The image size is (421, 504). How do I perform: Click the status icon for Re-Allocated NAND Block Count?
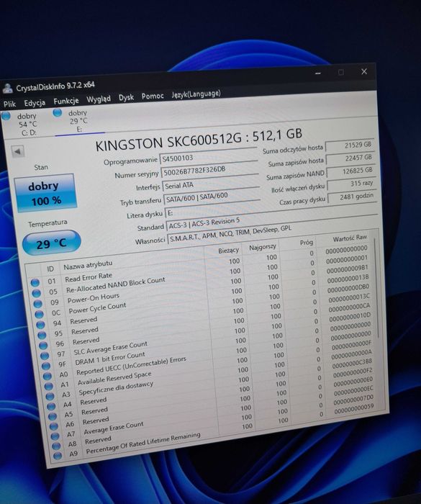(x=36, y=293)
